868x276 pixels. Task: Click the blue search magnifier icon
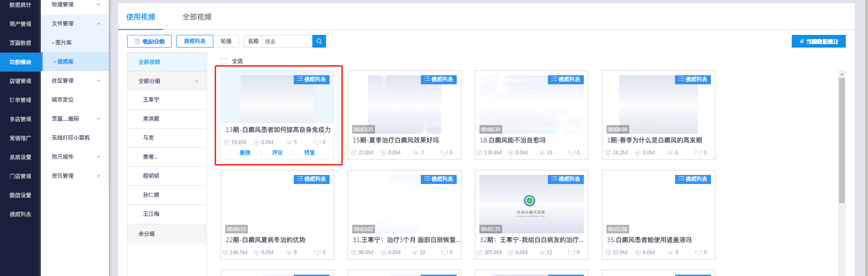[x=319, y=41]
